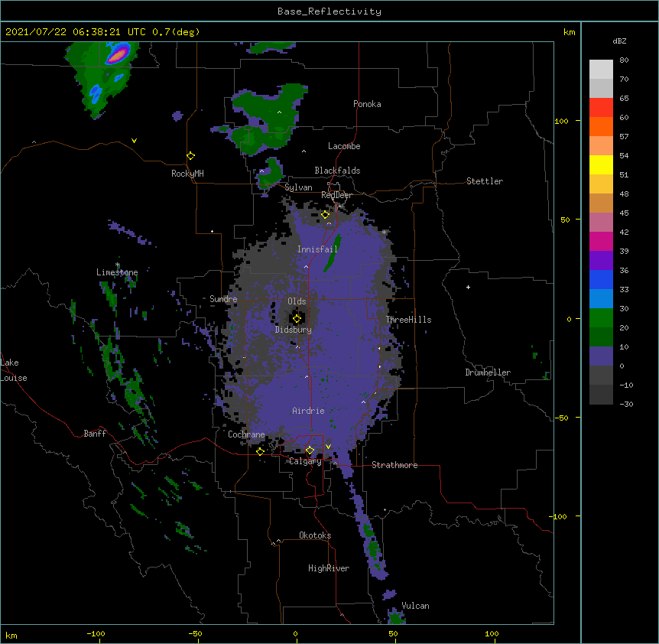
Task: Click the white plus marker west of Drumheller region
Action: [468, 287]
